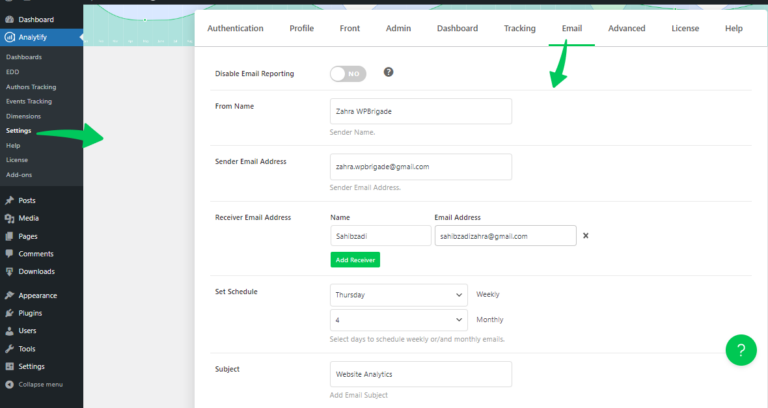Click the Tools wrench icon

click(x=9, y=349)
